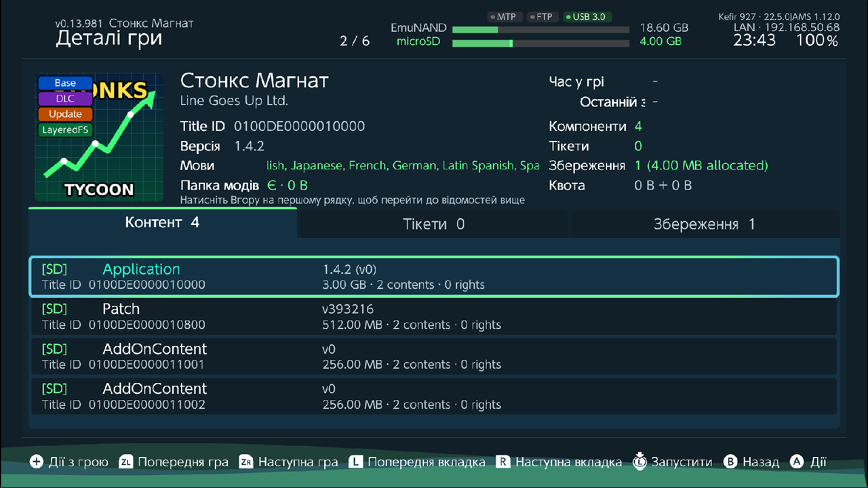Select the Application content row
This screenshot has width=868, height=488.
coord(434,277)
